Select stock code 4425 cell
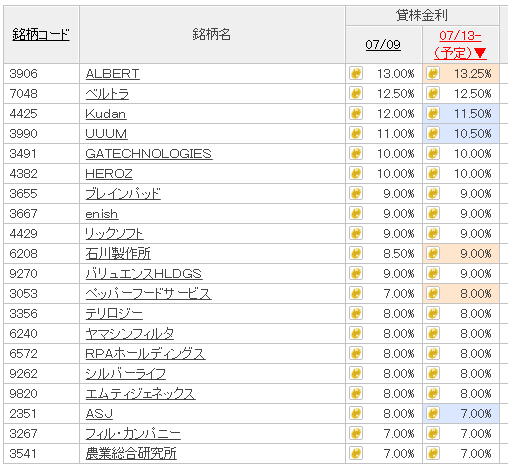Screen dimensions: 508x468 pos(41,114)
